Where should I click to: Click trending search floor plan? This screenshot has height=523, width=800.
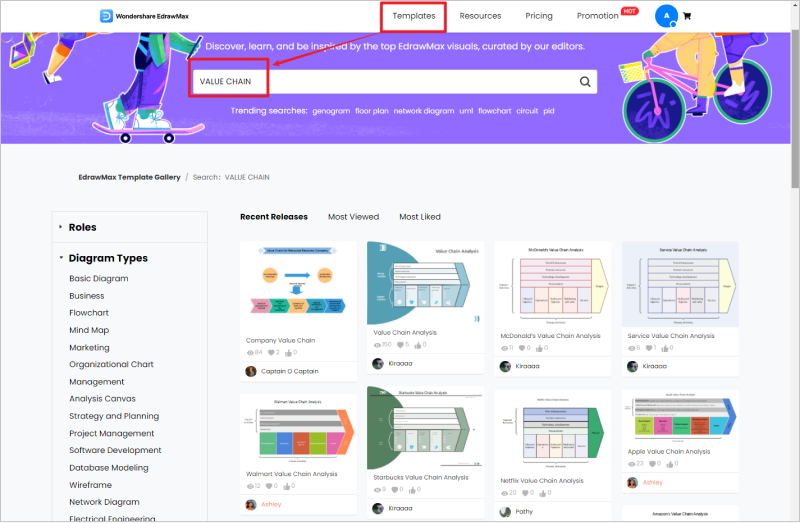pyautogui.click(x=372, y=111)
